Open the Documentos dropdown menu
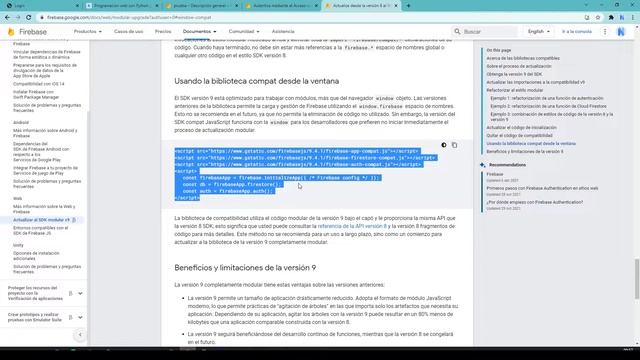640x360 pixels. tap(199, 31)
